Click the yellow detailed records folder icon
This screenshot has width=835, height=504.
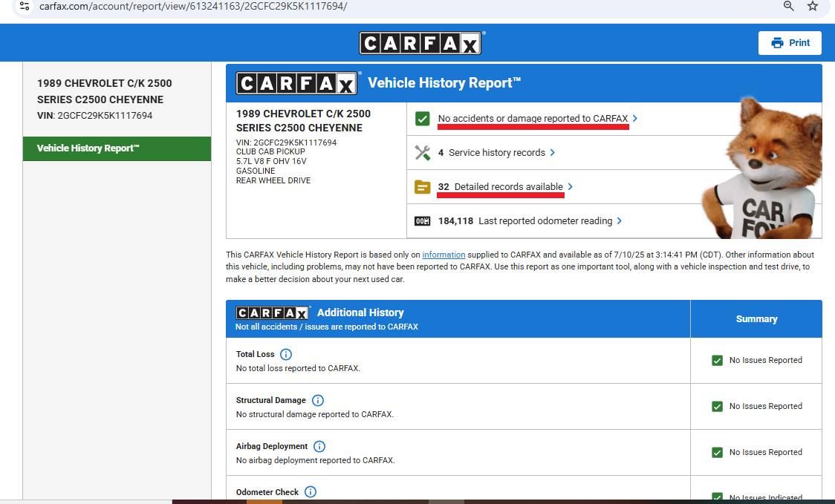coord(422,187)
